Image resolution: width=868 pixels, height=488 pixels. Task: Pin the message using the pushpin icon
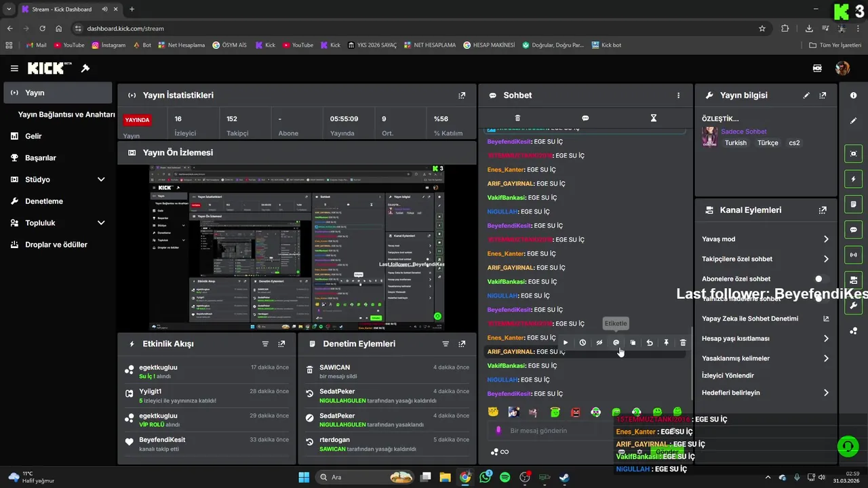tap(667, 343)
